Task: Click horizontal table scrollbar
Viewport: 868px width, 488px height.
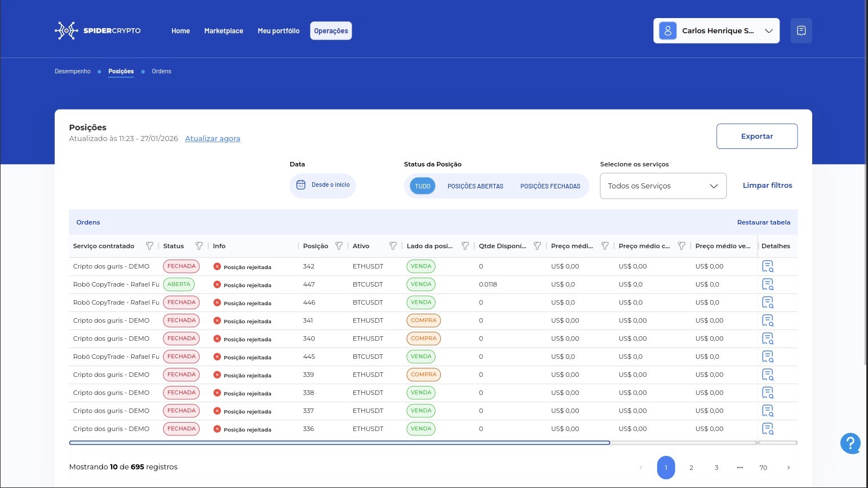Action: tap(339, 443)
